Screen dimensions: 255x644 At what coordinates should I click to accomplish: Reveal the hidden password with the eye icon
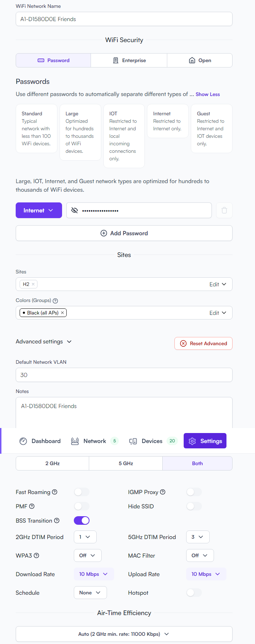pyautogui.click(x=75, y=210)
